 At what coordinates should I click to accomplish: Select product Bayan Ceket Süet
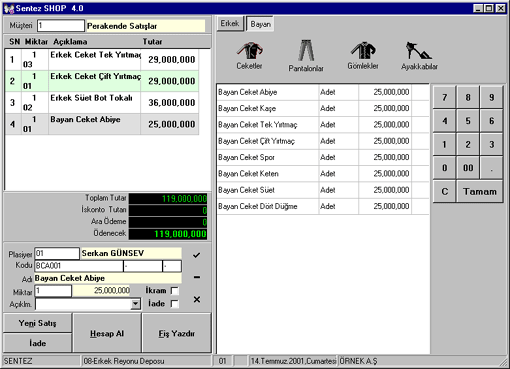323,190
